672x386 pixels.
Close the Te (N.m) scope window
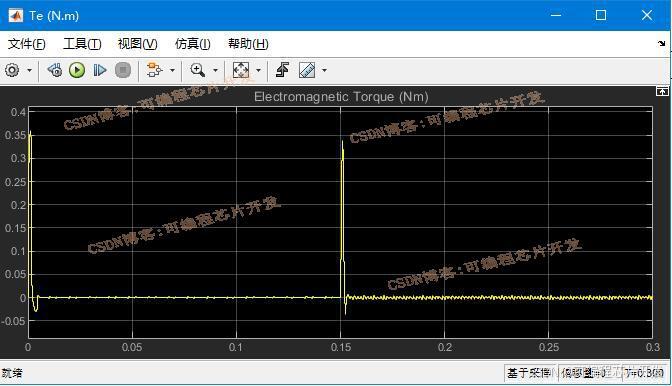[x=647, y=15]
